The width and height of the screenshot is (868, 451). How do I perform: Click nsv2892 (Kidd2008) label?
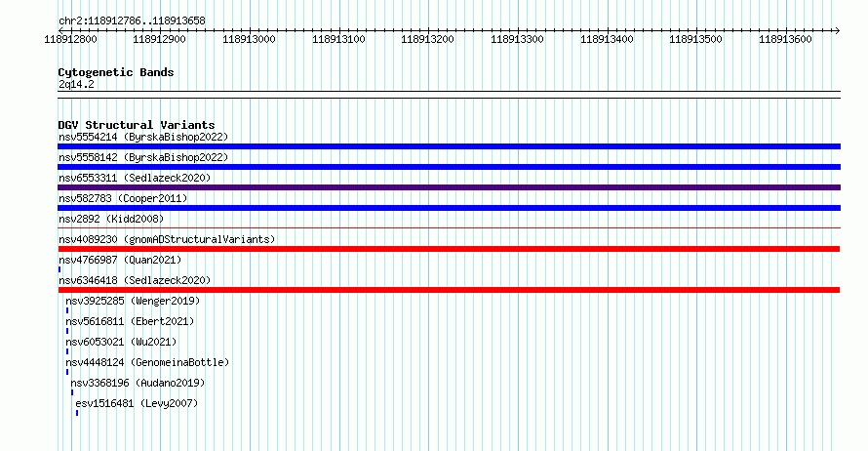111,219
